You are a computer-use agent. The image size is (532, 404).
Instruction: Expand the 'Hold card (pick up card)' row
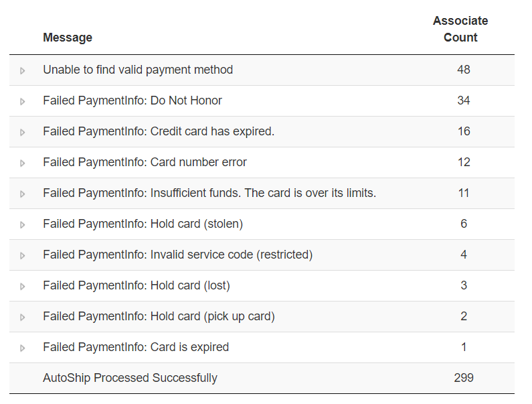coord(22,317)
